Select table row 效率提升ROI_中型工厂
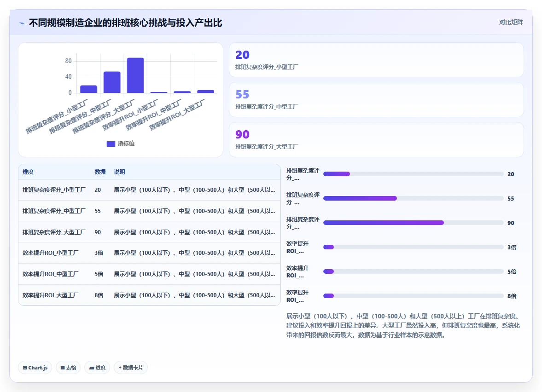This screenshot has width=542, height=392. pos(149,274)
